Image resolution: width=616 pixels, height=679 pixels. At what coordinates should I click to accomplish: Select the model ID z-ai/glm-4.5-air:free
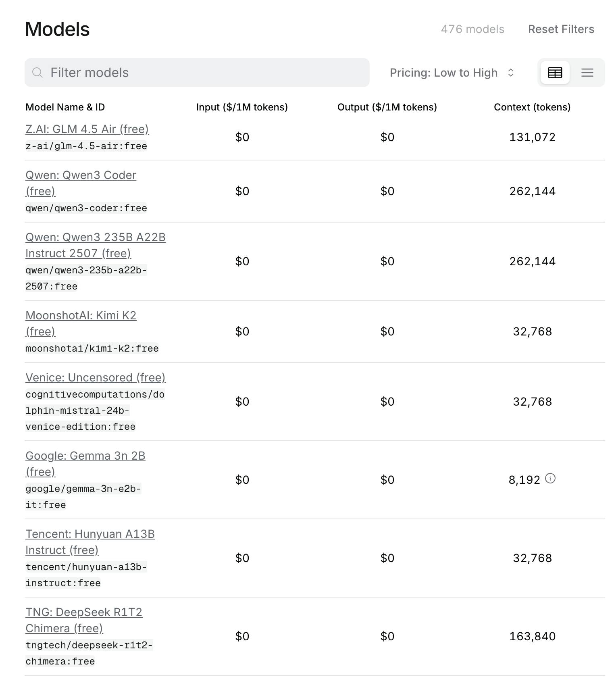pos(86,146)
